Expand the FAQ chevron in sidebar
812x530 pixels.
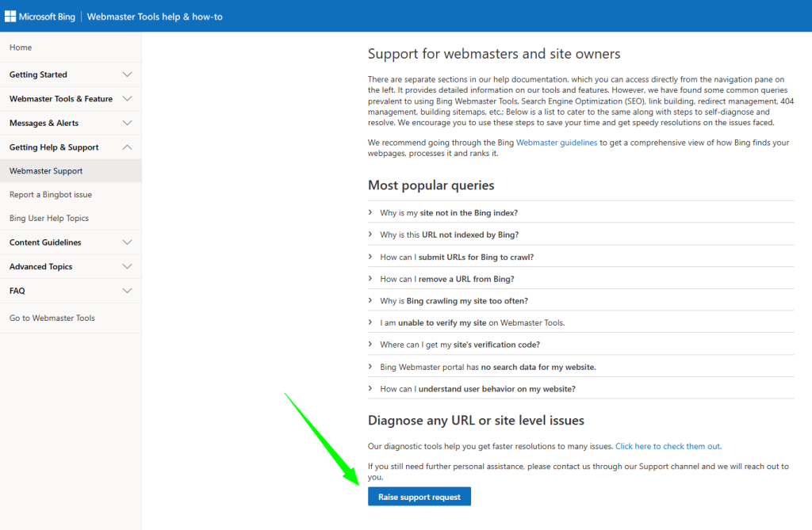(127, 291)
